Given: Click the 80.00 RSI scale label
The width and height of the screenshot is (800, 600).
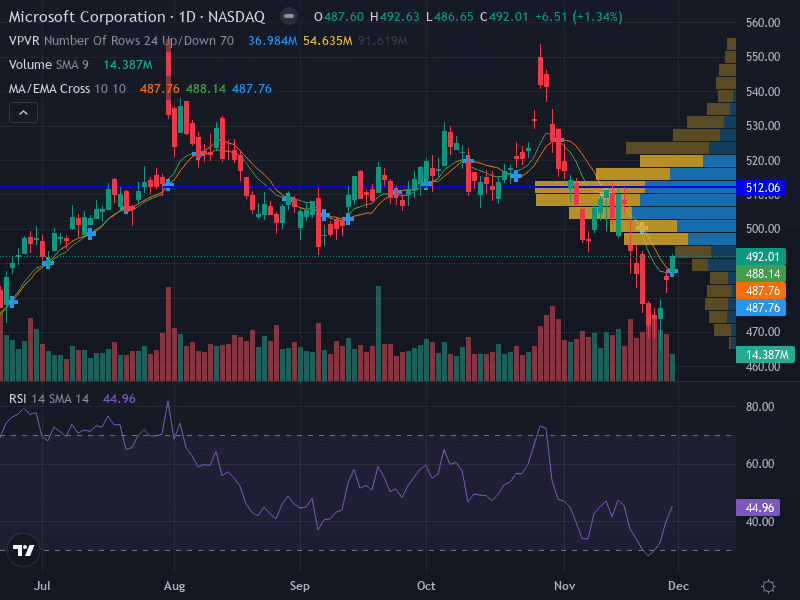Looking at the screenshot, I should click(x=760, y=407).
